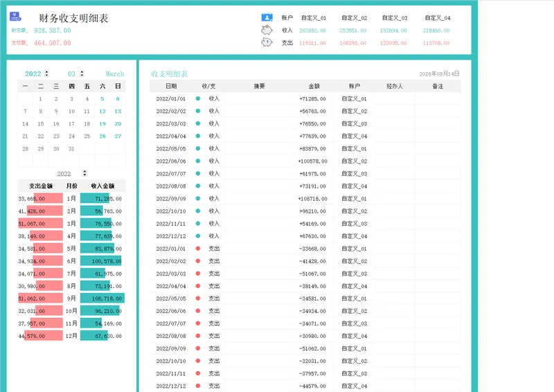Select the 支出金额 header in the monthly table
This screenshot has height=392, width=554.
[x=41, y=186]
